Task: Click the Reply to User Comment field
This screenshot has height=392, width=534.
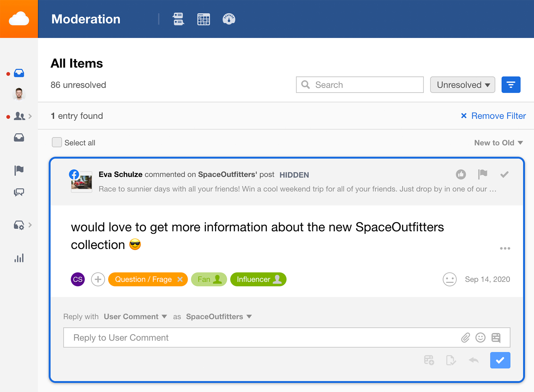Action: (286, 337)
